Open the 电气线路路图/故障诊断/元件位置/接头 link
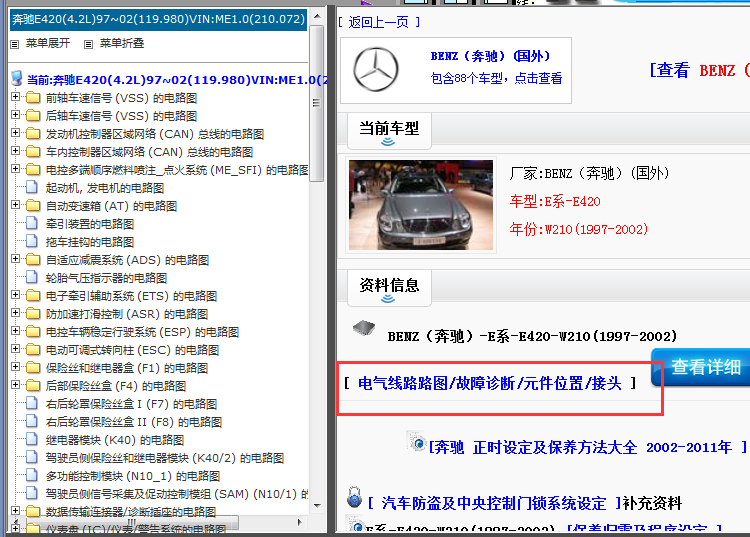 [490, 384]
